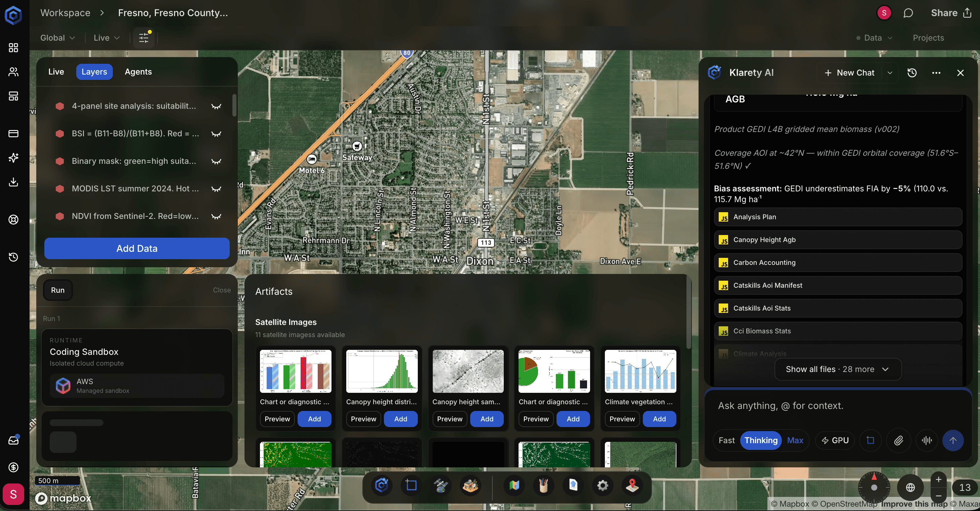
Task: Start voice input in chat box
Action: click(x=927, y=440)
